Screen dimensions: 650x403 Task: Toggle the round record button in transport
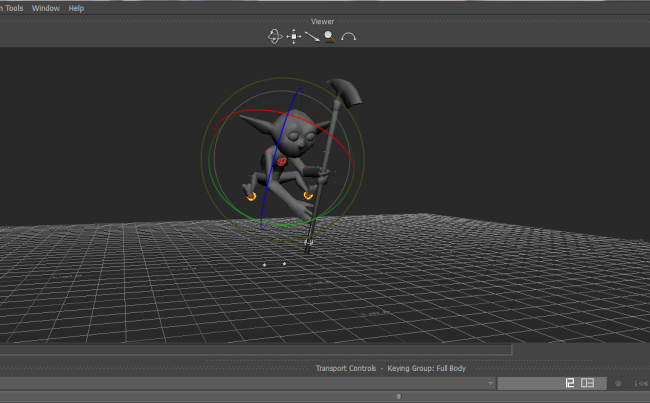pos(618,383)
